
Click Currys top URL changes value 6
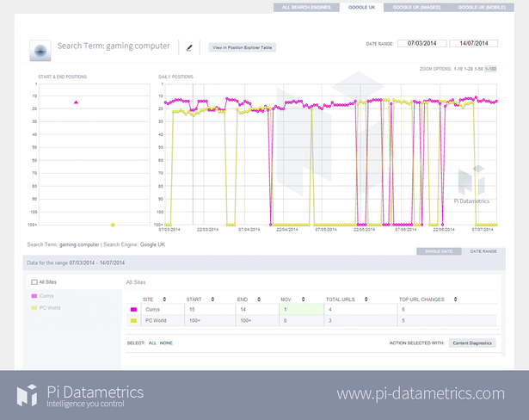403,309
